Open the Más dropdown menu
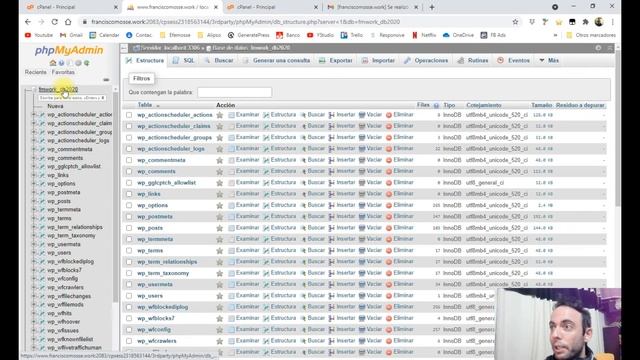Viewport: 640px width, 360px height. [549, 60]
